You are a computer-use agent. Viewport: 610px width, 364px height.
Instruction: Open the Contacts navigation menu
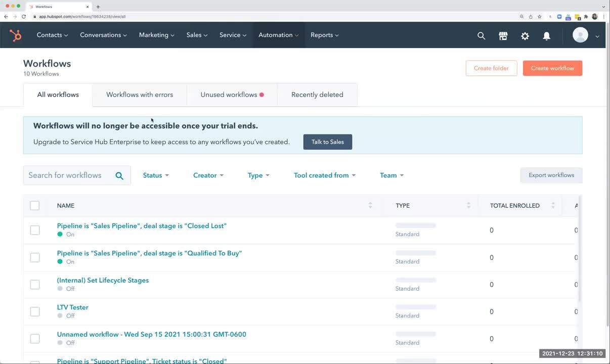coord(52,35)
